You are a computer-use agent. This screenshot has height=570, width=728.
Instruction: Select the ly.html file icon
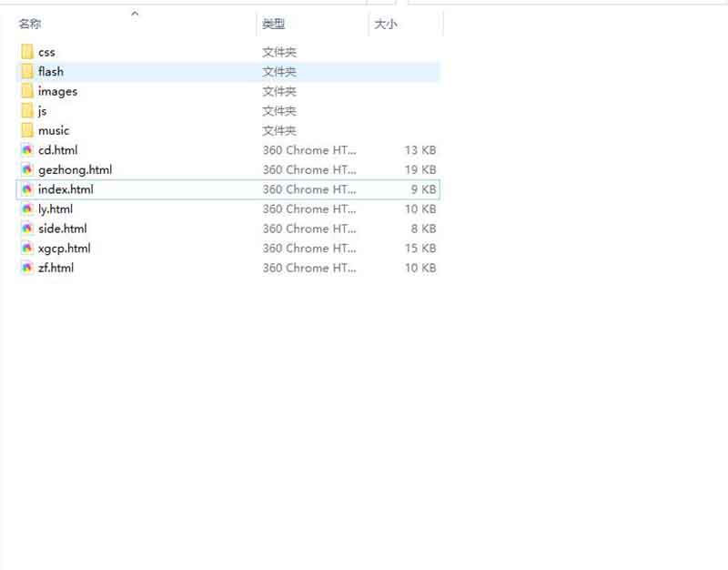(x=27, y=209)
